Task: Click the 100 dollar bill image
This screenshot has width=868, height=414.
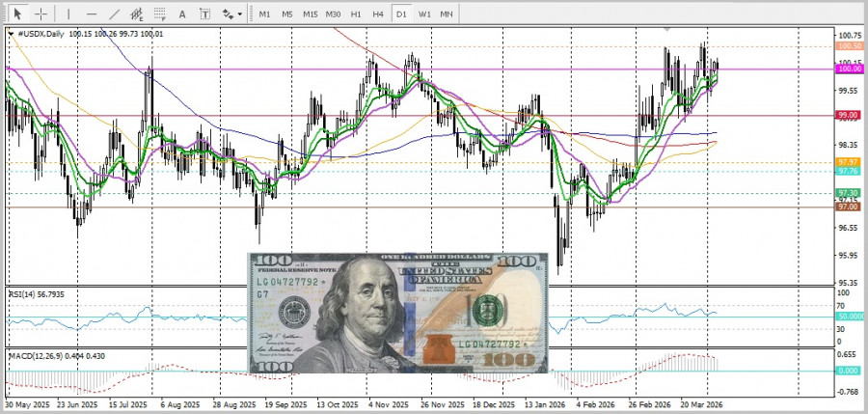Action: (398, 313)
